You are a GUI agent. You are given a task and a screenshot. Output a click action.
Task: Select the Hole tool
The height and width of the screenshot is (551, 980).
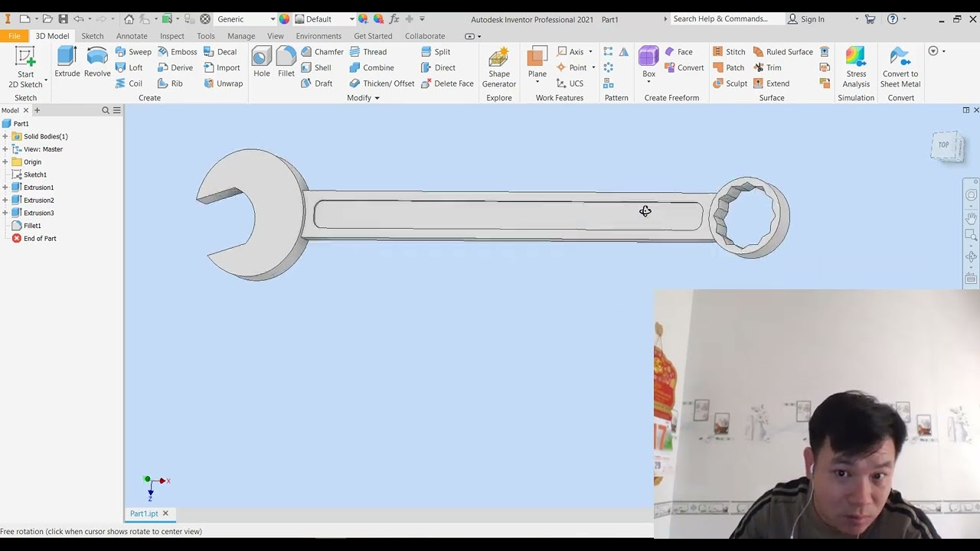tap(261, 63)
